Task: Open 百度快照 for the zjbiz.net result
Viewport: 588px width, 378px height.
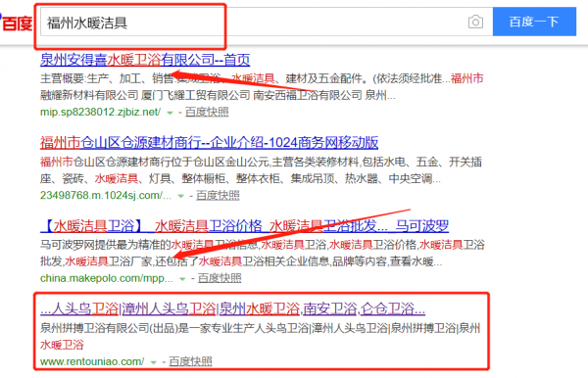Action: click(207, 112)
